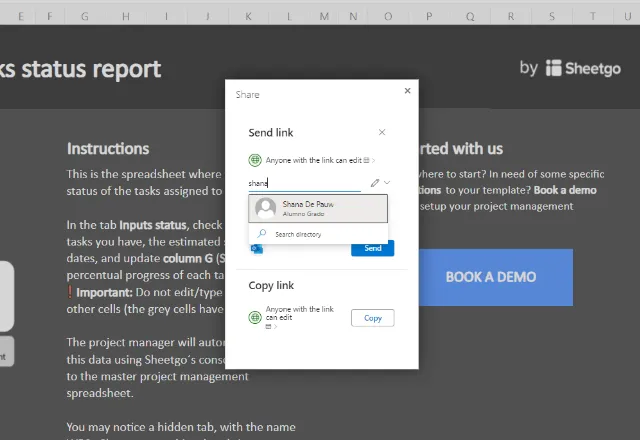Dismiss the Send link panel

click(382, 132)
